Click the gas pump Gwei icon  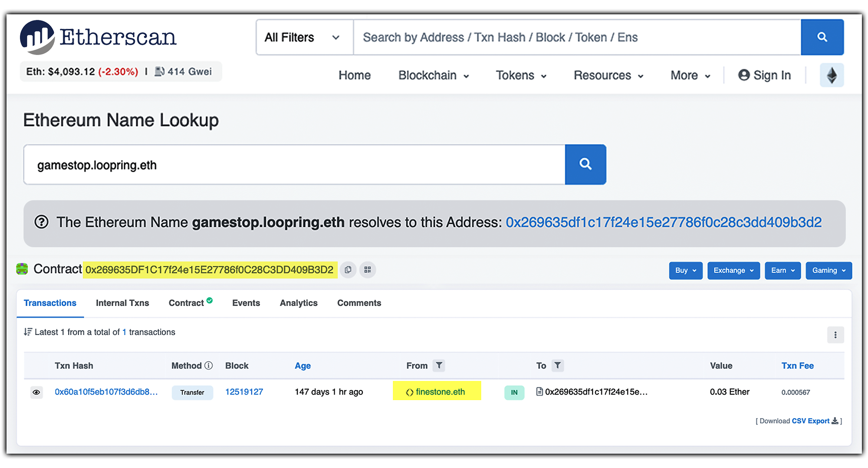[x=159, y=72]
